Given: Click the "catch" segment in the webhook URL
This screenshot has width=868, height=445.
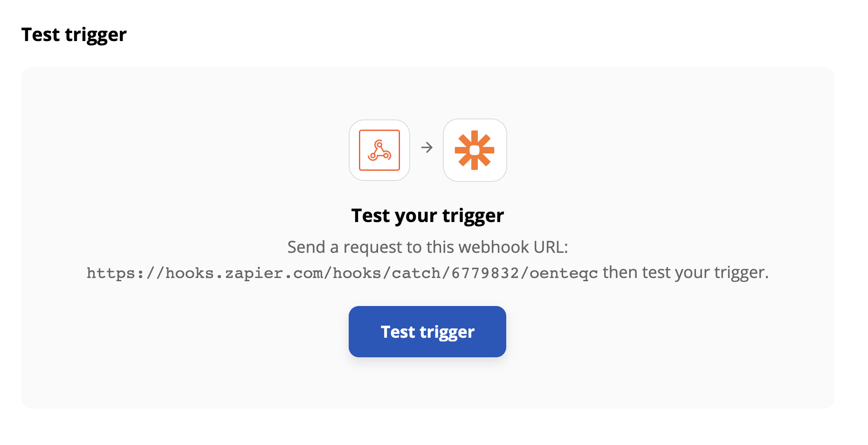Looking at the screenshot, I should click(x=416, y=273).
